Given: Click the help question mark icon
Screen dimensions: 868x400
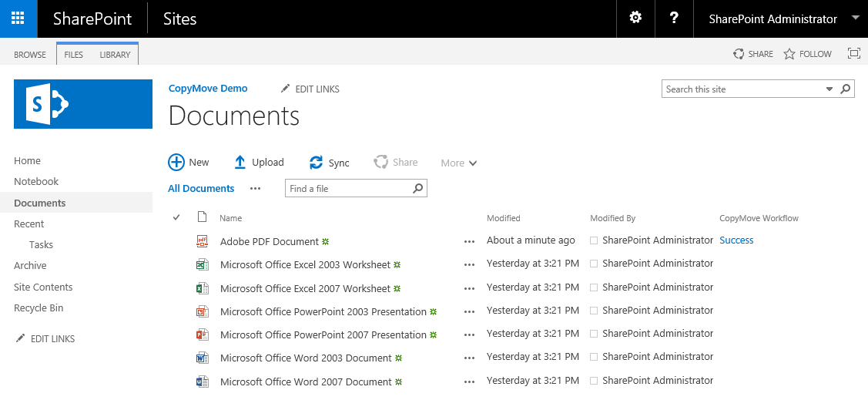Looking at the screenshot, I should point(674,18).
